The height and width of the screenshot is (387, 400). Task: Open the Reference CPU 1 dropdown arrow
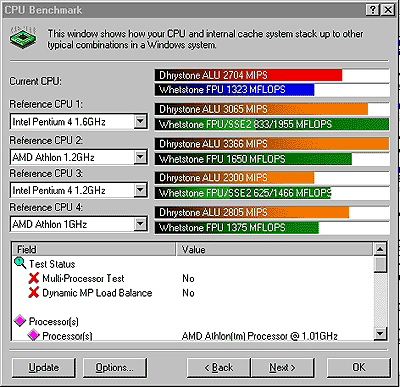tap(141, 122)
